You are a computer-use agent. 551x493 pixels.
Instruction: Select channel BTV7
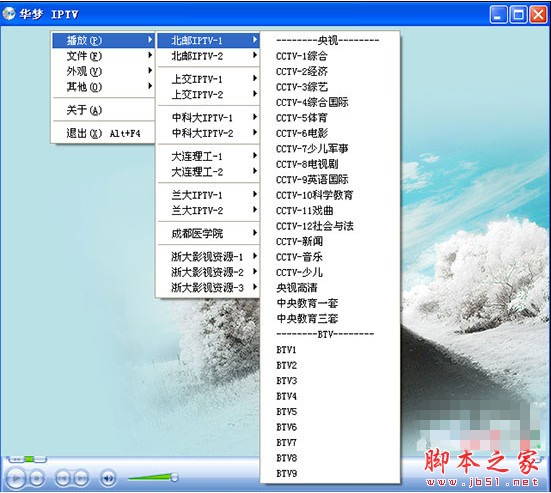330,442
